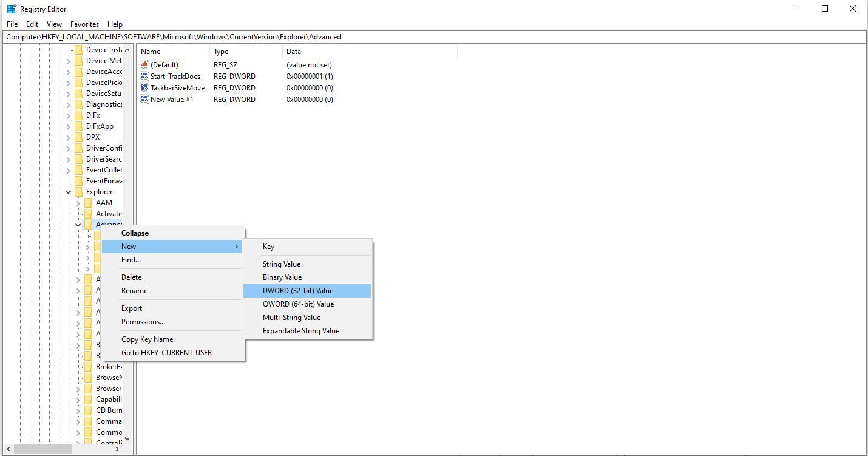This screenshot has height=456, width=868.
Task: Select the EventCollec tree key
Action: tap(104, 170)
